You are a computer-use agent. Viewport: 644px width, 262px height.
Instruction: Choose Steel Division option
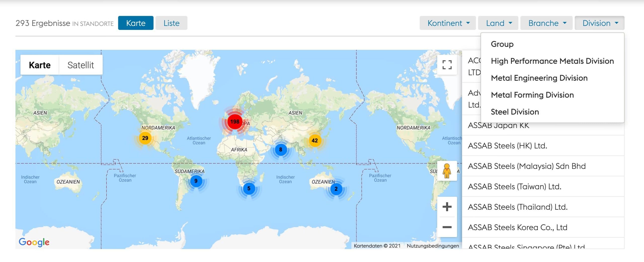552,112
